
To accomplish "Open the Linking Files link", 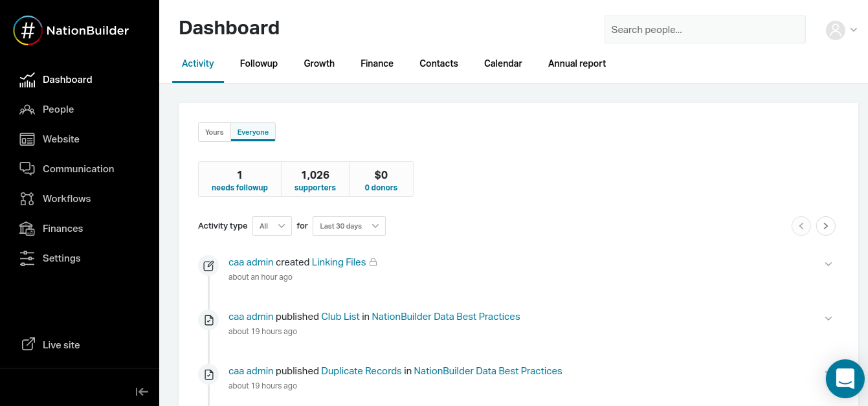I will coord(339,262).
